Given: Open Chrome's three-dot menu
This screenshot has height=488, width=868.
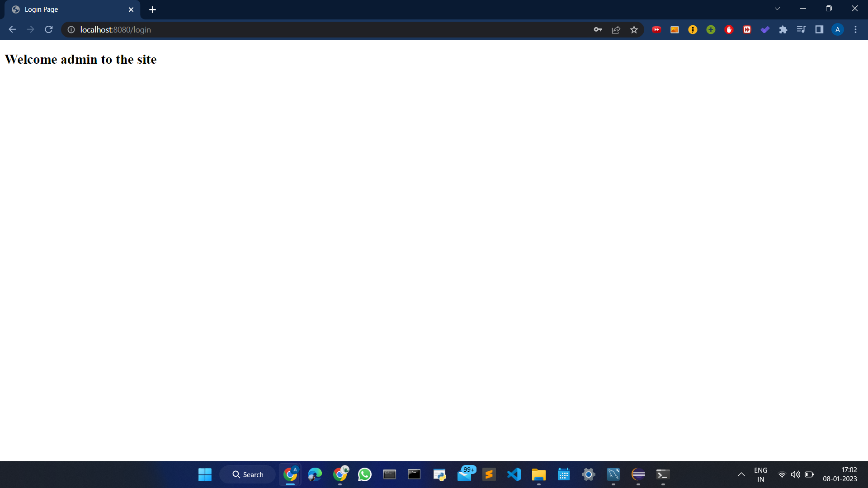Looking at the screenshot, I should [855, 29].
